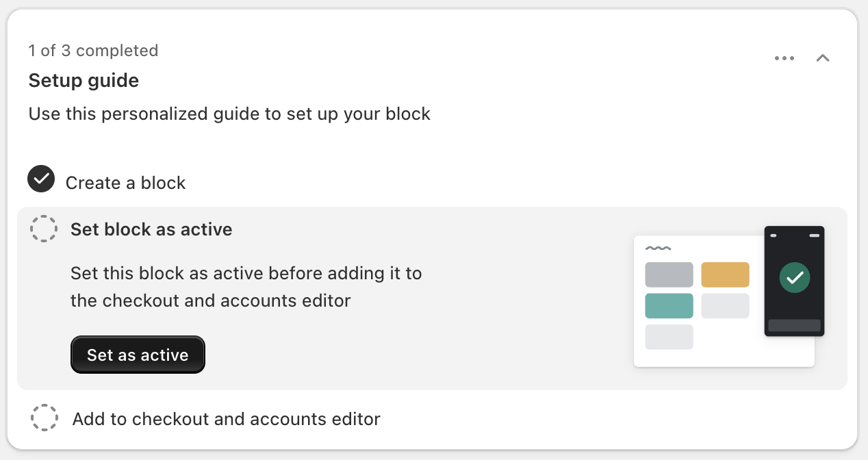Click the phone mockup in the illustration

pos(795,281)
